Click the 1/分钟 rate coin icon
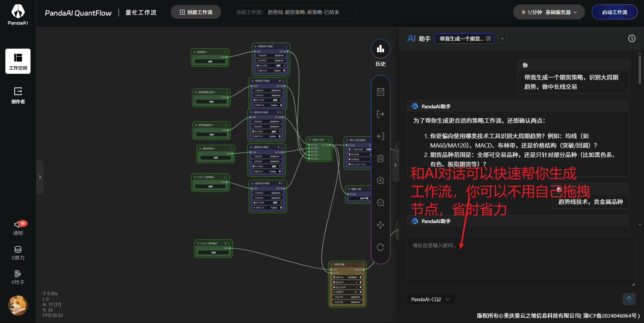 pos(523,12)
